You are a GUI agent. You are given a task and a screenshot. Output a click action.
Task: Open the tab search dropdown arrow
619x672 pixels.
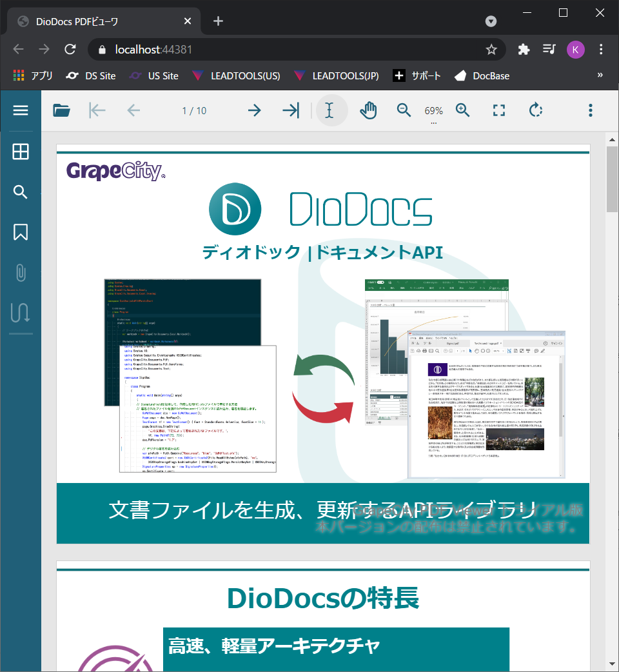(491, 21)
